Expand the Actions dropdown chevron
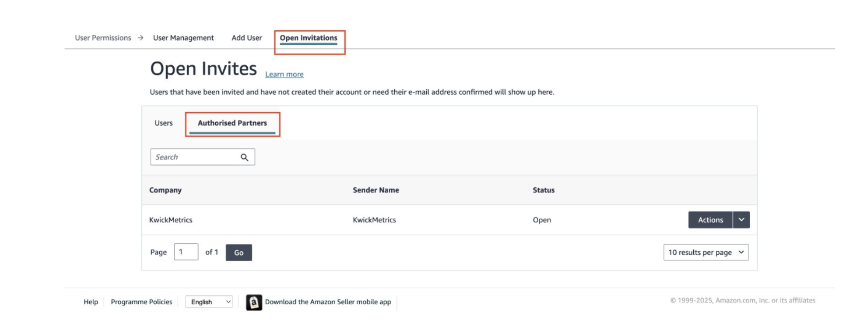868x321 pixels. (x=741, y=220)
